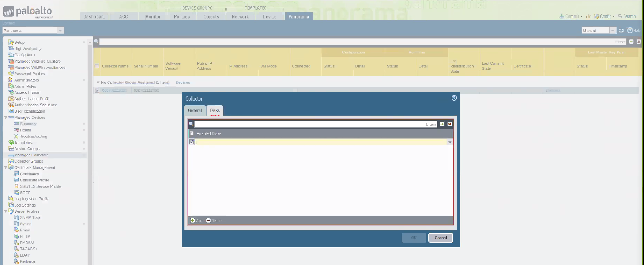Click the OK button in Collector dialog

(414, 238)
